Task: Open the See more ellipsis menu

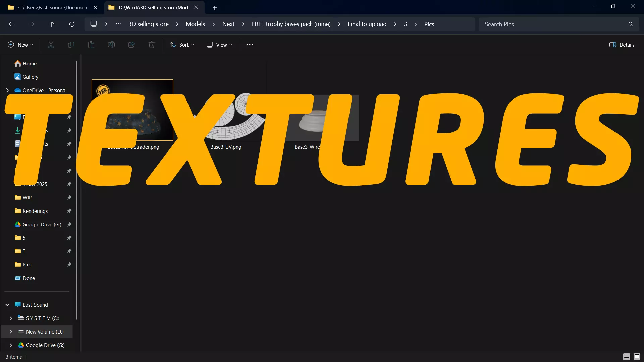Action: tap(250, 45)
